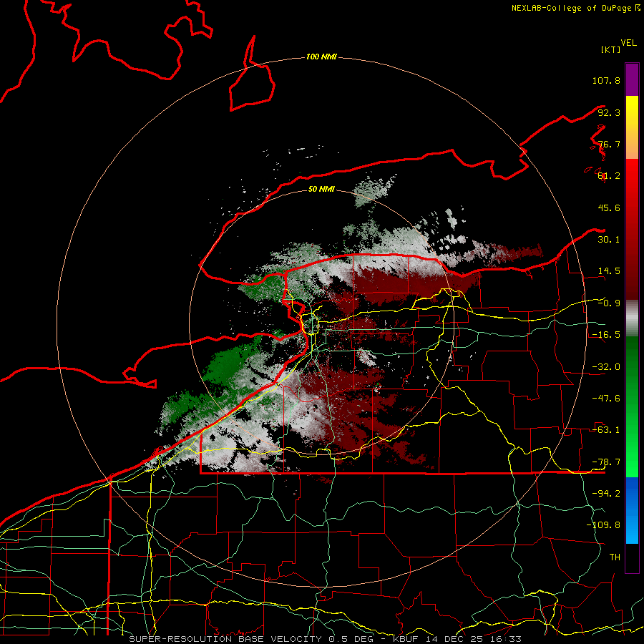This screenshot has width=644, height=644.
Task: Click the -47.6 legend value
Action: (606, 399)
